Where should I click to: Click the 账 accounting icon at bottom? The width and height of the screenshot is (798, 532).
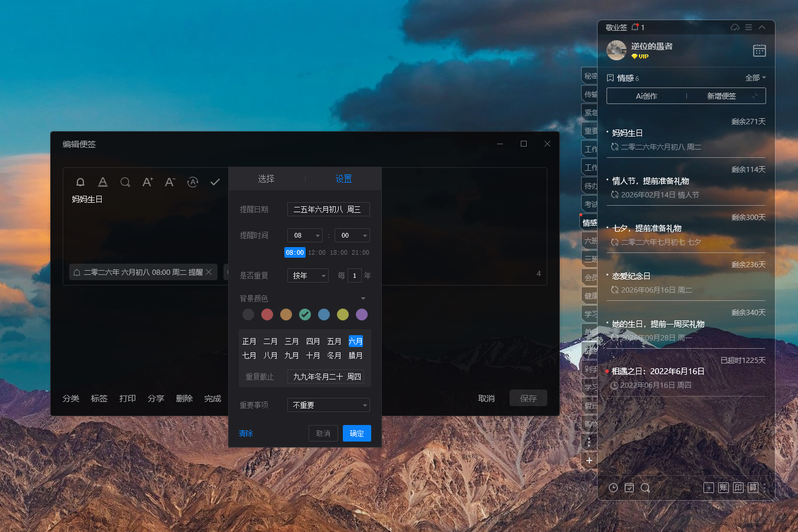click(x=724, y=488)
